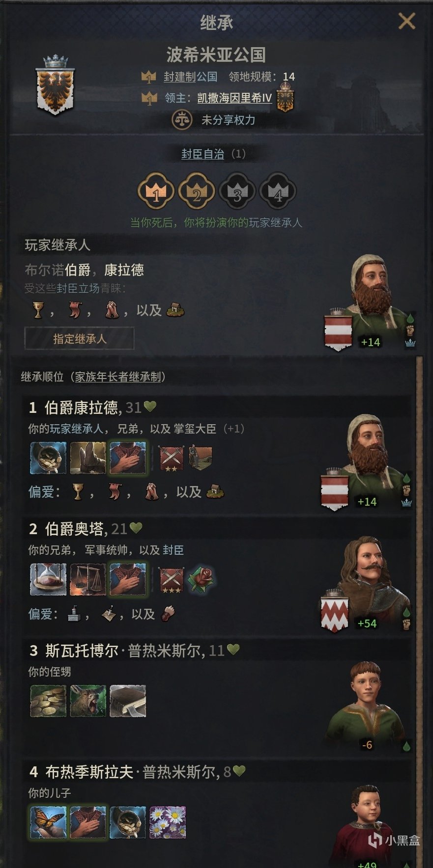
Task: Click the gold coins trait of 斯瓦托博尔
Action: pyautogui.click(x=48, y=701)
